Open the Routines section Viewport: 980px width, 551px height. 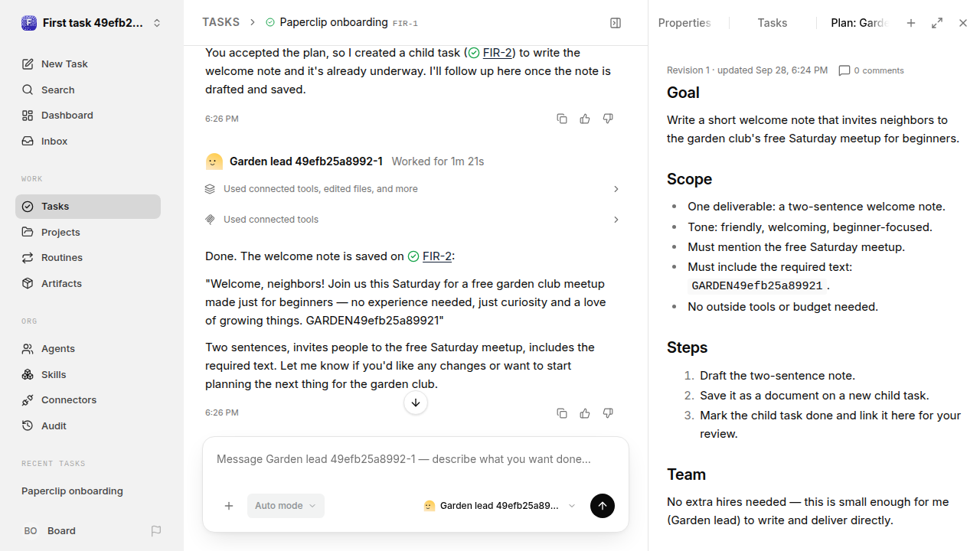click(88, 258)
